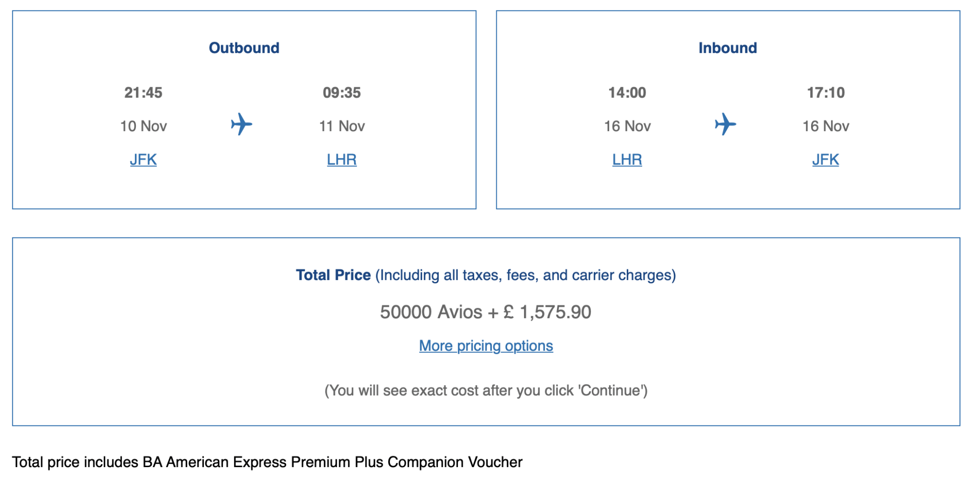Open the inbound LHR departure airport link
Viewport: 980px width, 482px height.
(x=627, y=159)
